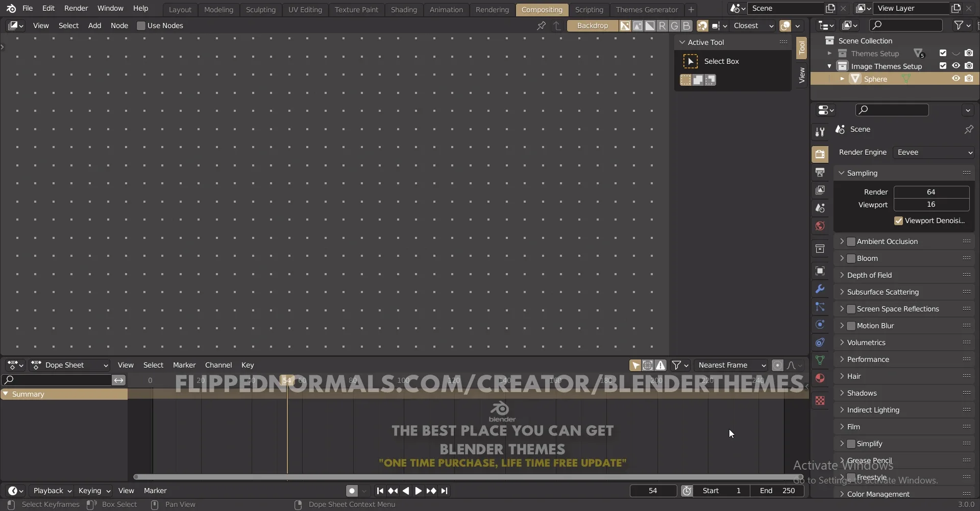The height and width of the screenshot is (511, 980).
Task: Expand Themes Setup collection in outliner
Action: (x=829, y=53)
